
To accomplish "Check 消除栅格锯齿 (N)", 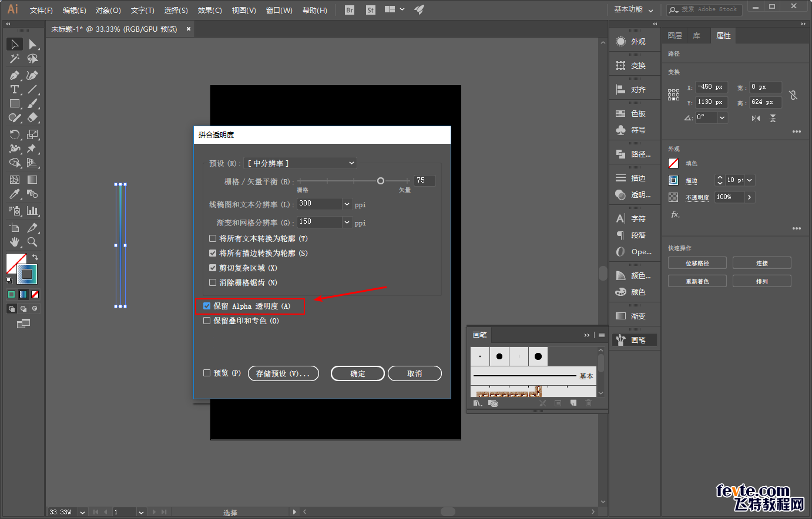I will [213, 282].
